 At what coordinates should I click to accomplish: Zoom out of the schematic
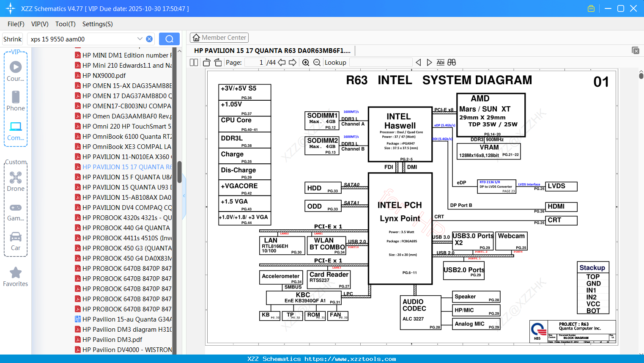click(317, 63)
